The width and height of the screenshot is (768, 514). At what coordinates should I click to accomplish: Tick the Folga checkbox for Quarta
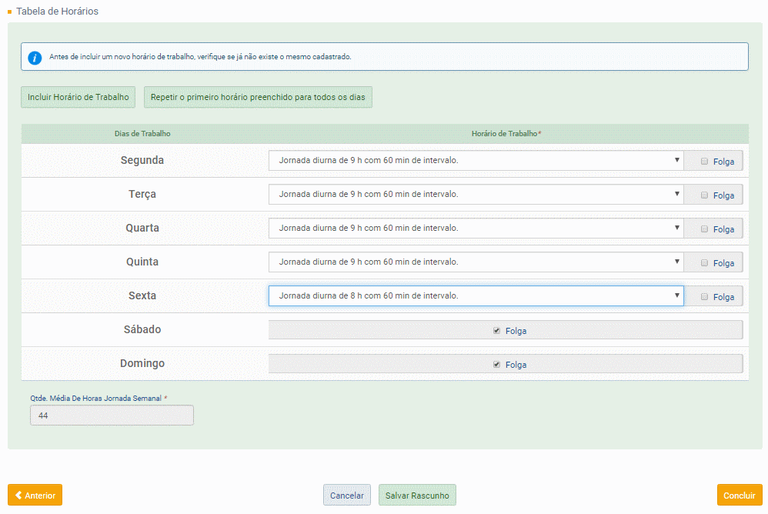pyautogui.click(x=704, y=229)
